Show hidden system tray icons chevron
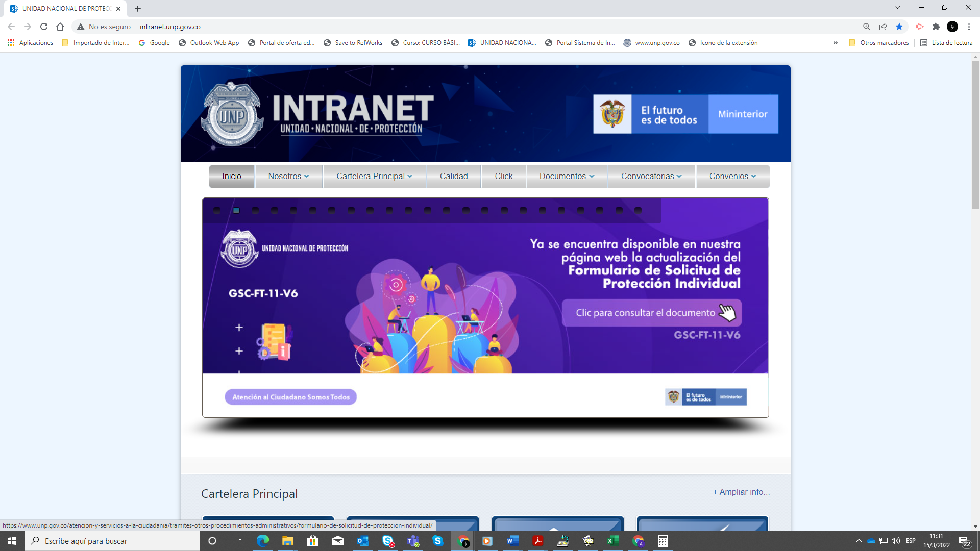The height and width of the screenshot is (551, 980). [859, 541]
